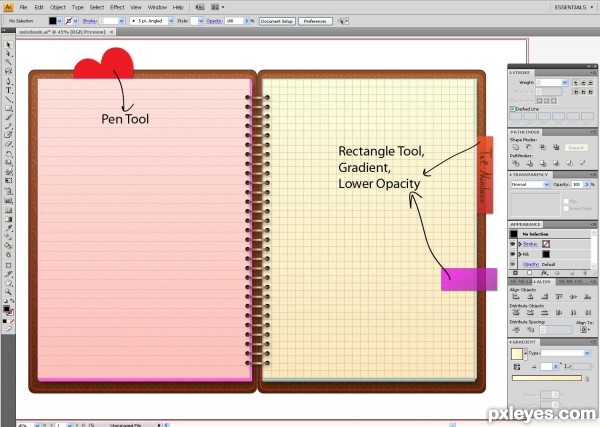Click the Minus Front shape mode icon
The image size is (600, 427).
[x=529, y=147]
